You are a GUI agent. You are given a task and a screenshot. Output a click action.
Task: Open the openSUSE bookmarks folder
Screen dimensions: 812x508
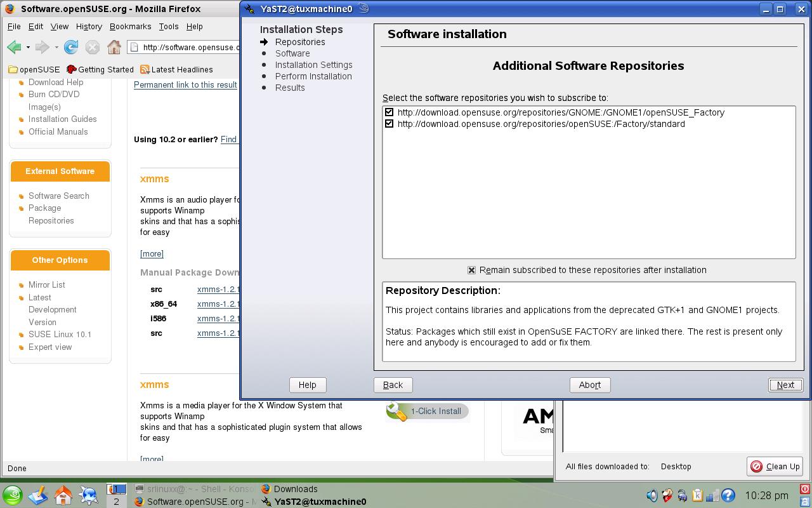pos(34,70)
